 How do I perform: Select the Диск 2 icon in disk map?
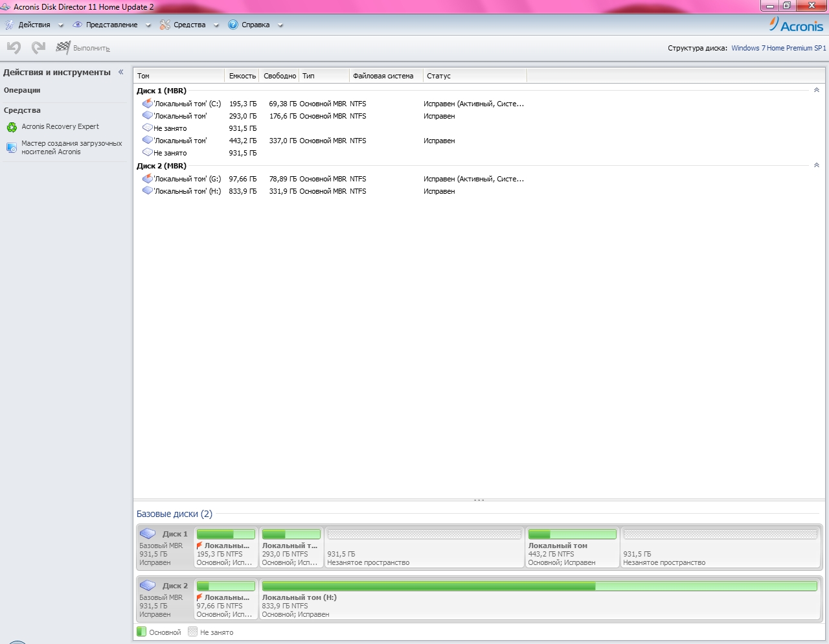pos(148,586)
